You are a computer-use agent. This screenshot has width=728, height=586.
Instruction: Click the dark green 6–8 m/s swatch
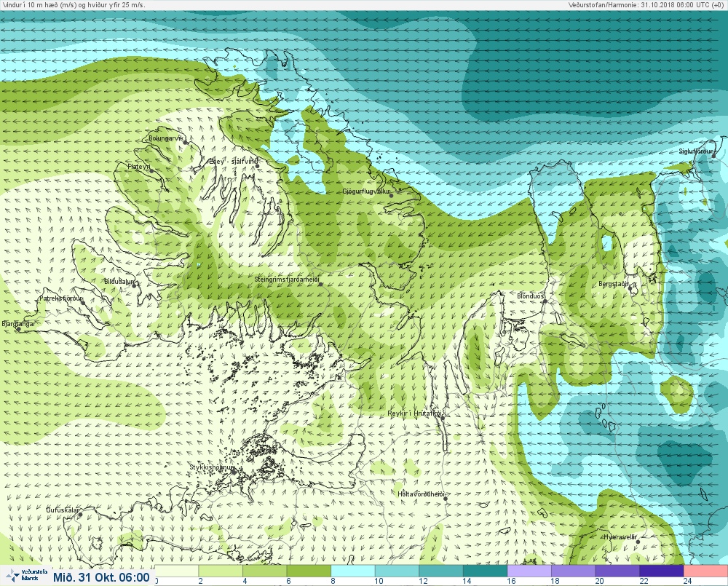(x=309, y=571)
